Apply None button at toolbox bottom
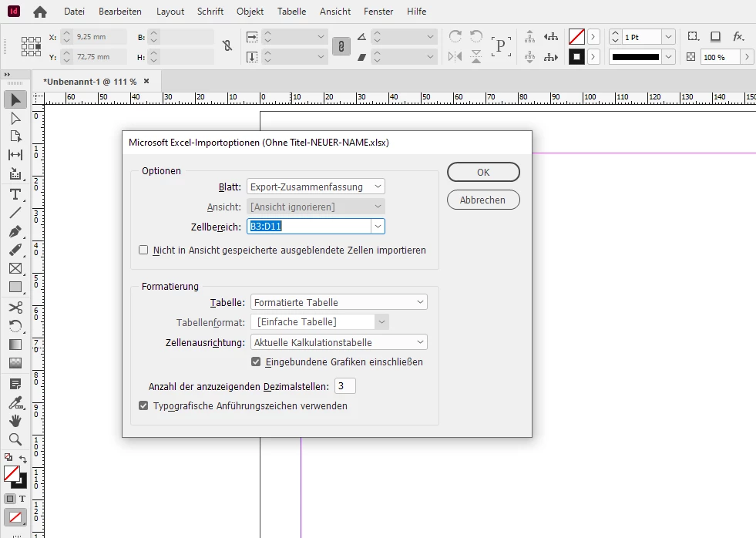Viewport: 756px width, 538px height. 15,518
